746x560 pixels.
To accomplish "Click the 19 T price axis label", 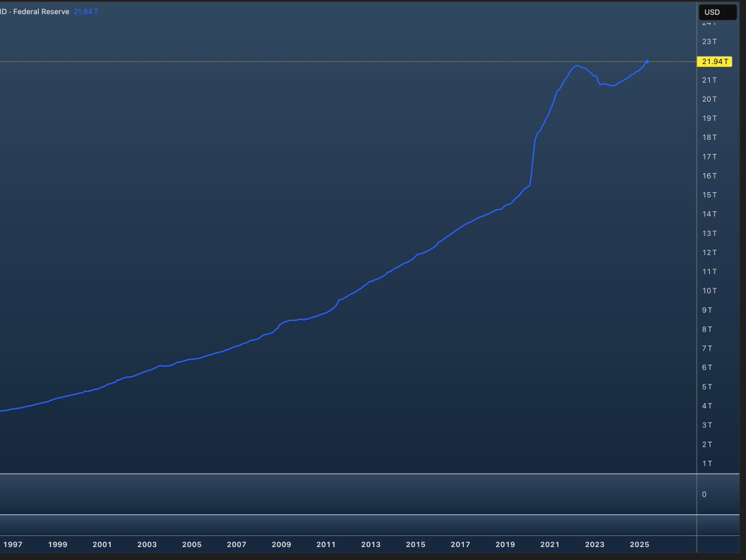I will 709,118.
